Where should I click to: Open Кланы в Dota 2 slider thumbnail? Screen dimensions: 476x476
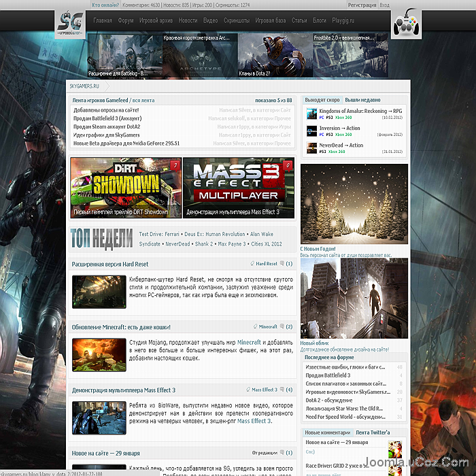(x=275, y=56)
